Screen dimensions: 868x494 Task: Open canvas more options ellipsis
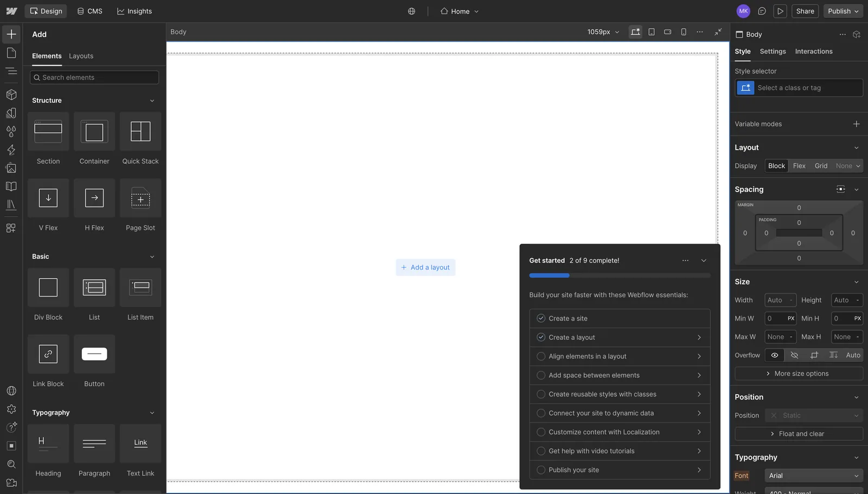click(x=700, y=32)
